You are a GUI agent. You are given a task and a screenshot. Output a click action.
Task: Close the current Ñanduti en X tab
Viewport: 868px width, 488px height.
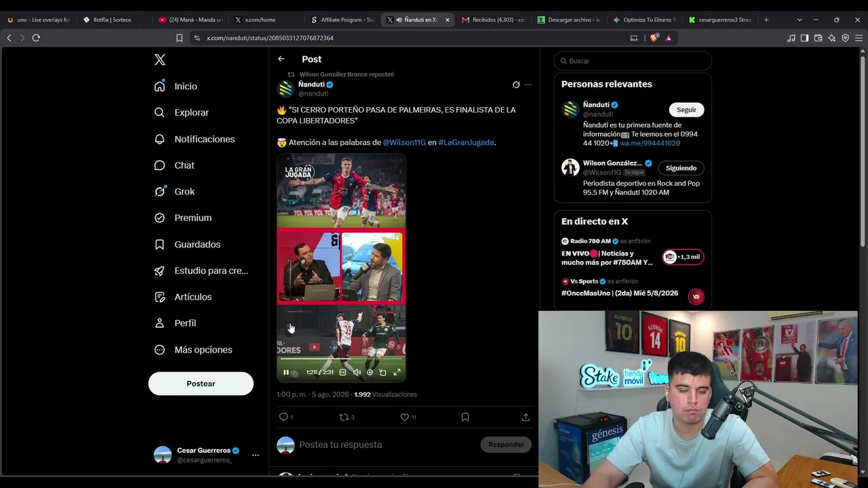pyautogui.click(x=447, y=20)
